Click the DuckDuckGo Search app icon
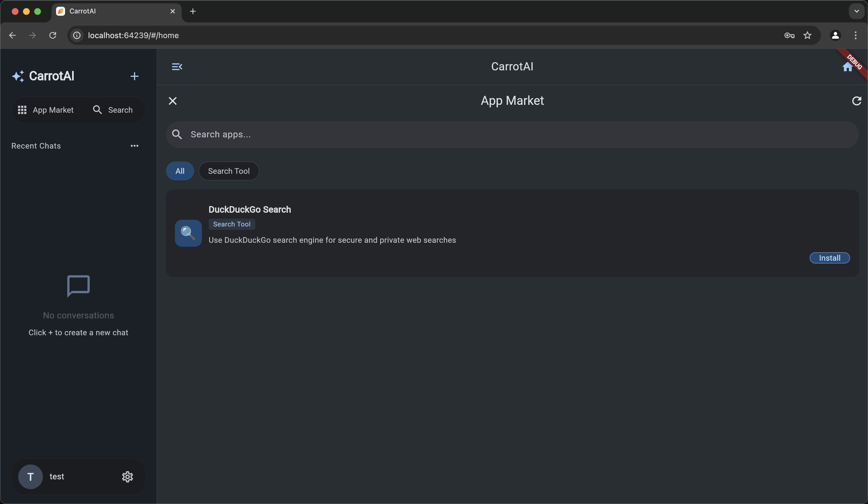The image size is (868, 504). tap(188, 233)
